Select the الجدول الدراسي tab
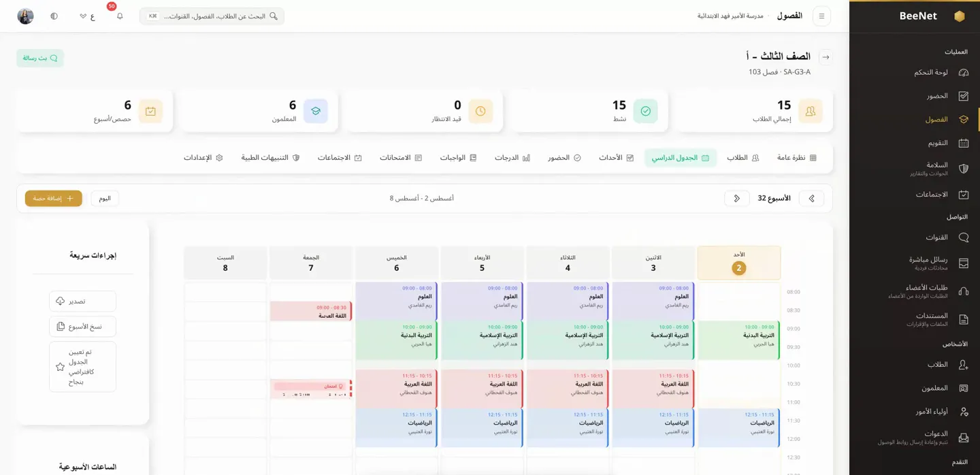Image resolution: width=980 pixels, height=475 pixels. [x=681, y=158]
